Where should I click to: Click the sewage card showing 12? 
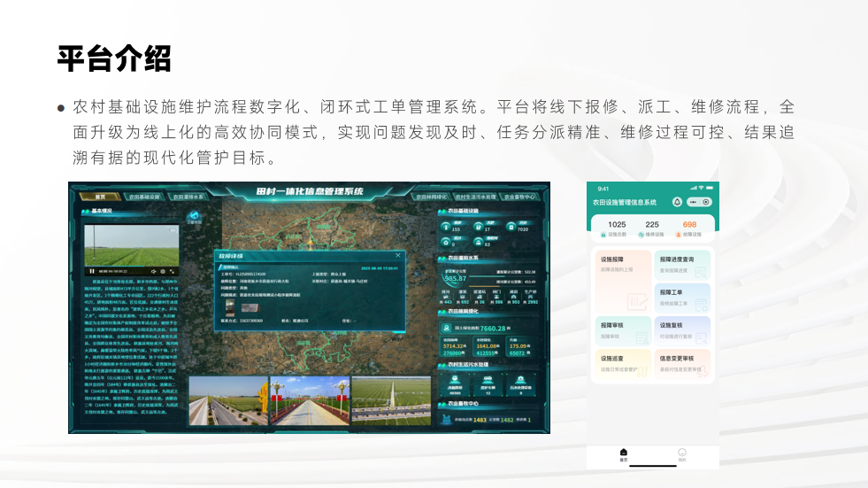coord(488,384)
